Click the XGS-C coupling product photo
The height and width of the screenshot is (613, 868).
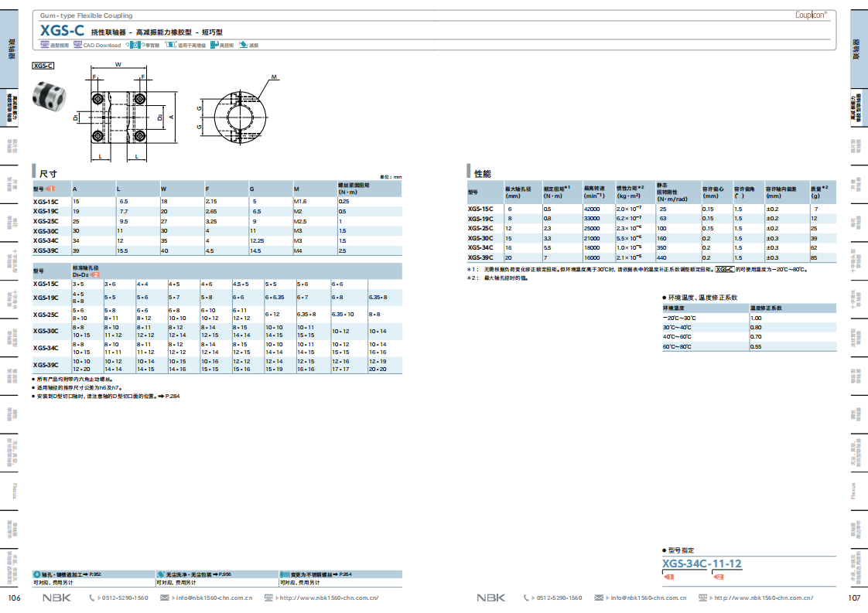(49, 95)
